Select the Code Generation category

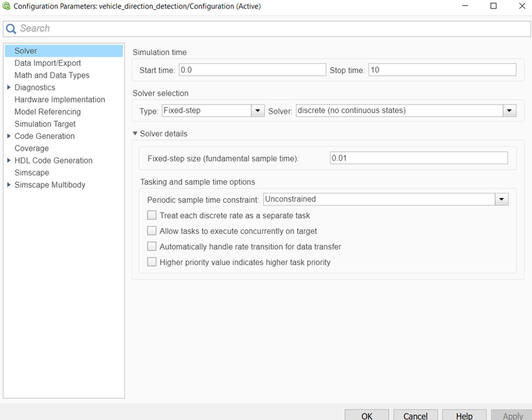45,136
